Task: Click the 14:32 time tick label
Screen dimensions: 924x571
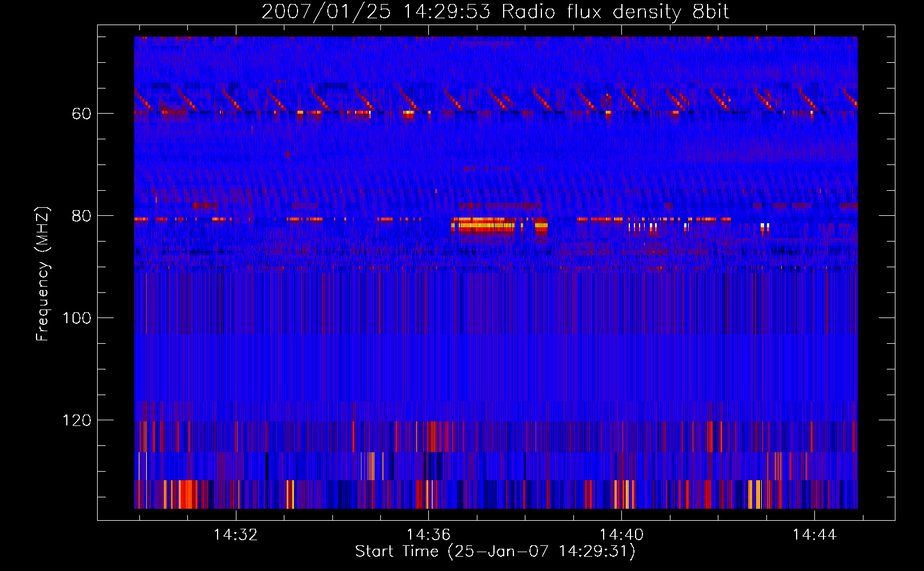Action: tap(235, 534)
